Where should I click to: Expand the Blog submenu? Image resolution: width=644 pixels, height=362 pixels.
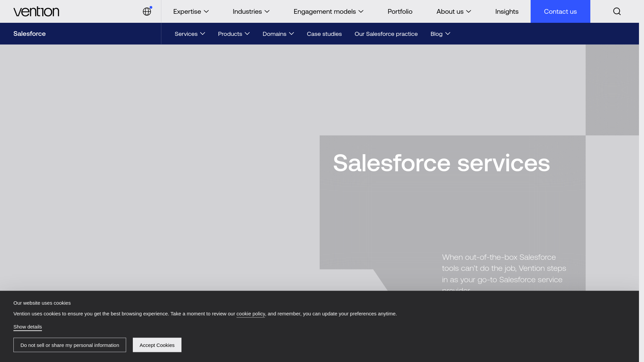[x=440, y=34]
